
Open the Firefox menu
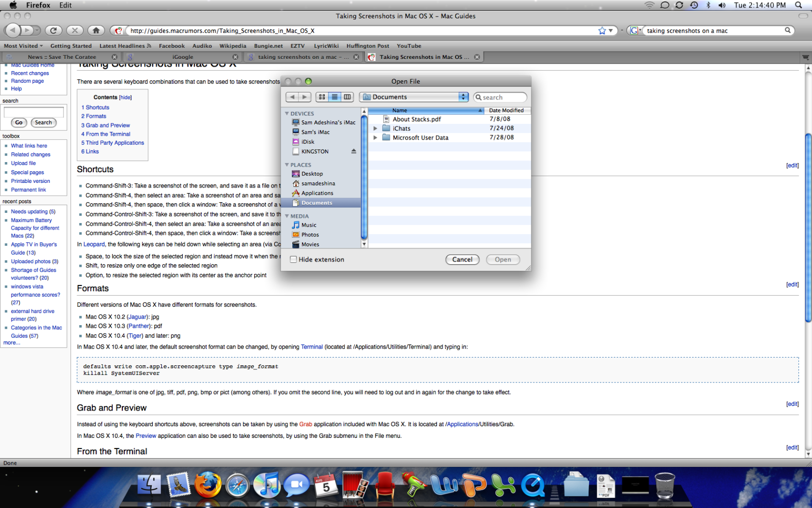(38, 5)
